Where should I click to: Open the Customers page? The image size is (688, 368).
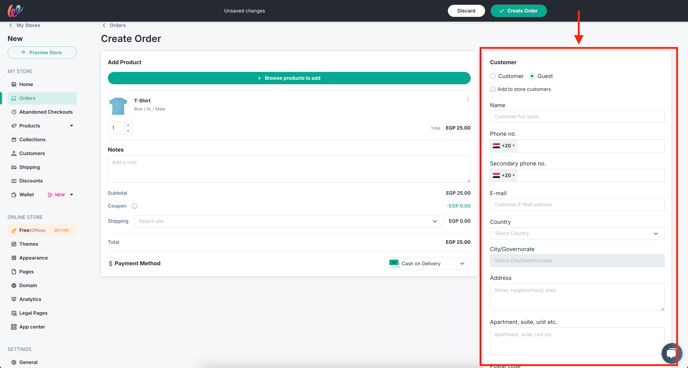[32, 154]
